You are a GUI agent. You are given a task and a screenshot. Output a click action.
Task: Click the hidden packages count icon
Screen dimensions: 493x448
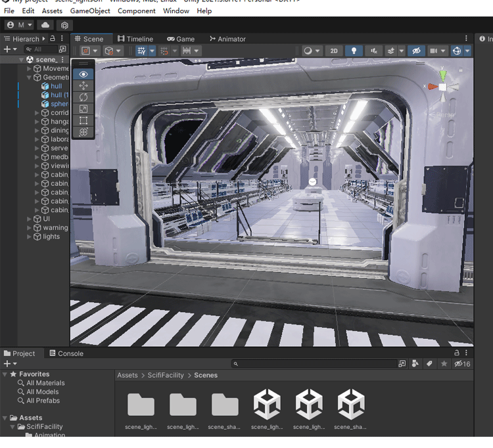(462, 364)
